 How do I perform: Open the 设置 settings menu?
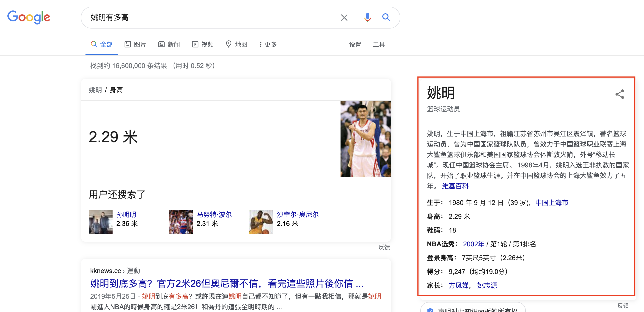tap(355, 44)
